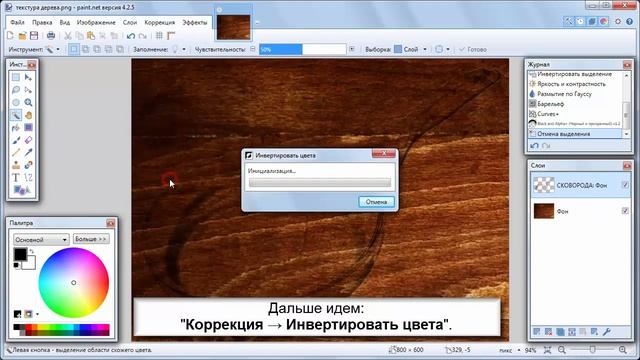
Task: Click the Чувствительность tolerance slider bar
Action: point(302,49)
